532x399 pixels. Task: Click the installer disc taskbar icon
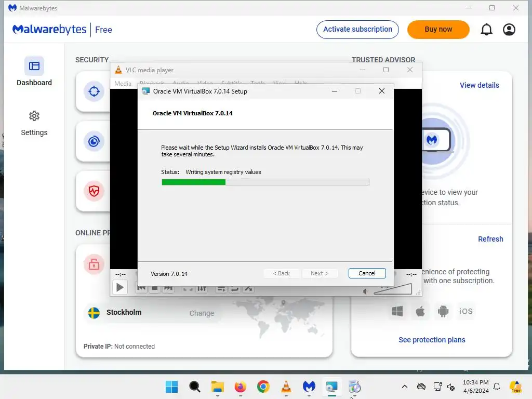[354, 387]
